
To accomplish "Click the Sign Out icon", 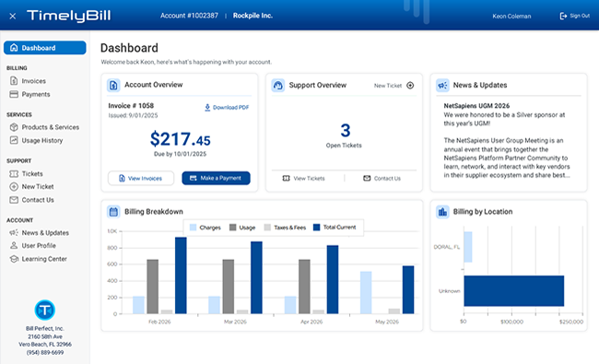I will point(563,16).
